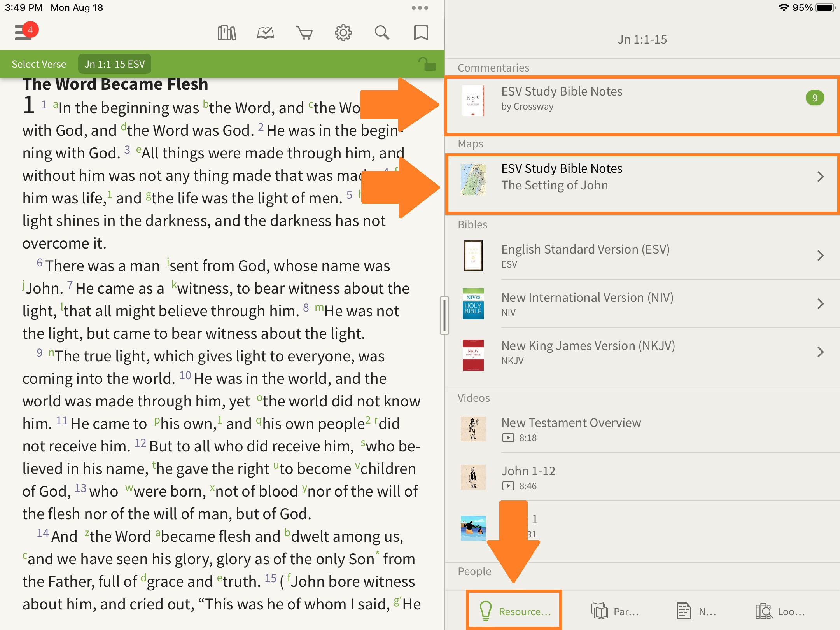
Task: Tap the third video's ocean thumbnail
Action: [x=473, y=528]
